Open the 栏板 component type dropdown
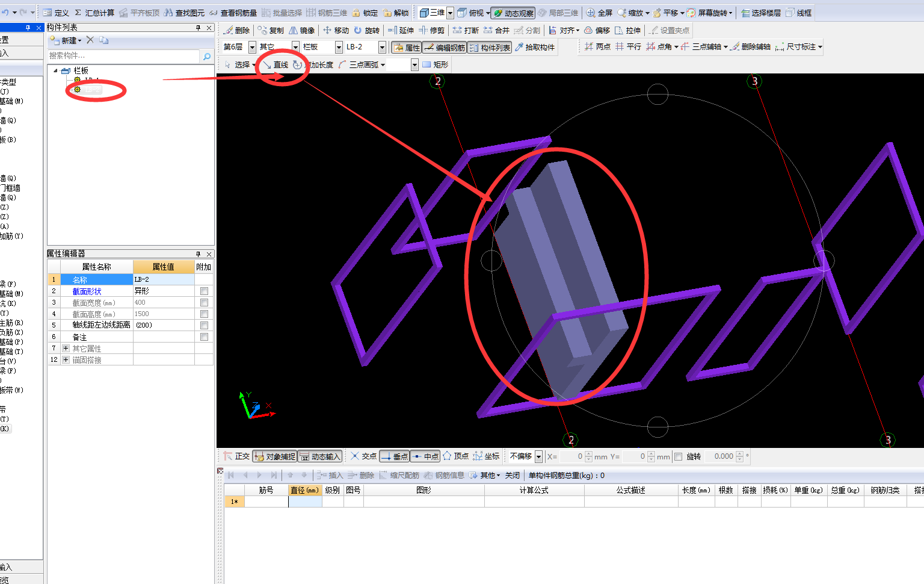Image resolution: width=924 pixels, height=584 pixels. [339, 47]
